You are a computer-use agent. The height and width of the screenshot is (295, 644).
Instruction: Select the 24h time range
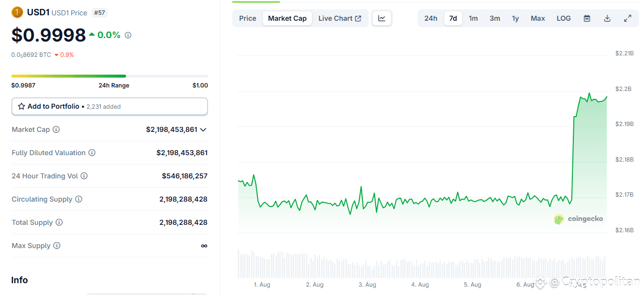click(431, 18)
